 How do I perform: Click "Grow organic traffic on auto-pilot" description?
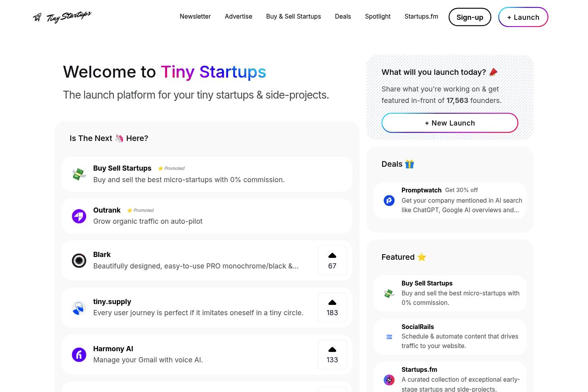pyautogui.click(x=148, y=221)
